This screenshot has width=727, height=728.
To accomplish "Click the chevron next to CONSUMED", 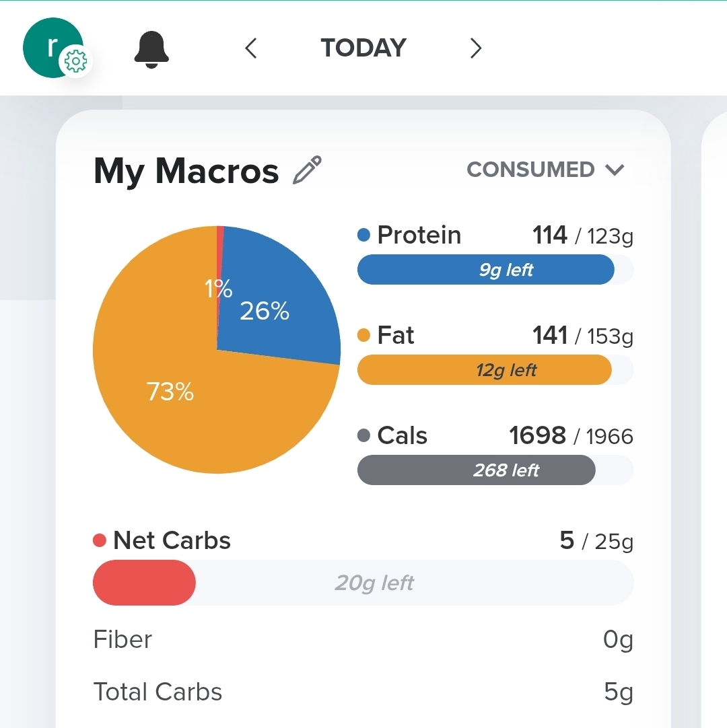I will [615, 170].
